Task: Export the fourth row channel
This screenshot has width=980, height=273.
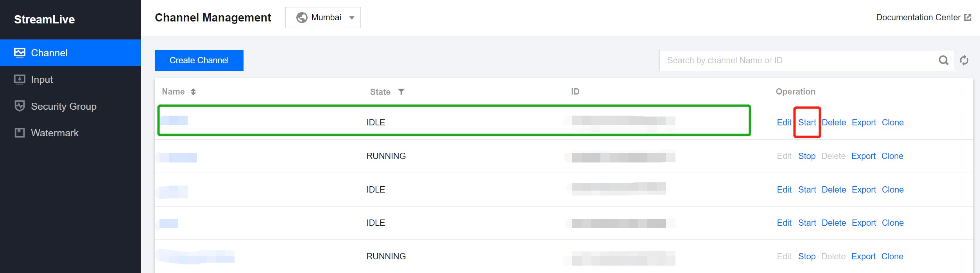Action: tap(864, 223)
